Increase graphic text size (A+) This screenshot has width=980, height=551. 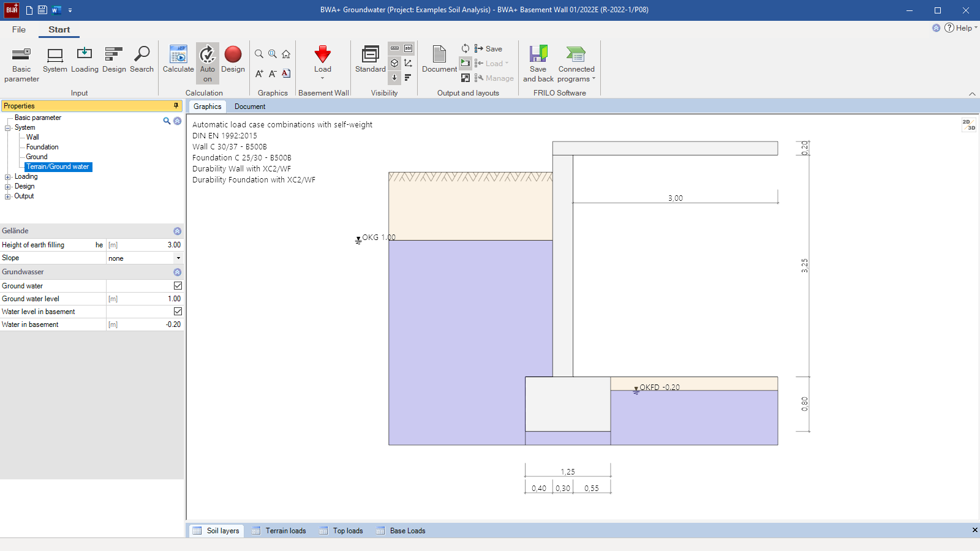click(259, 73)
